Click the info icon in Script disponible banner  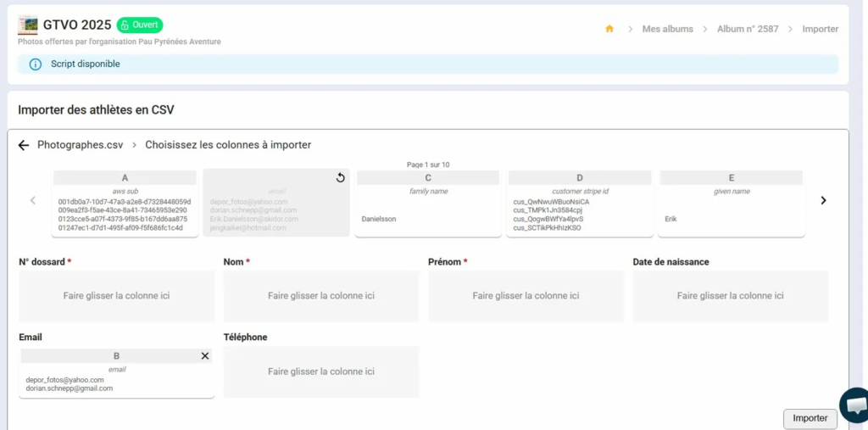[36, 64]
